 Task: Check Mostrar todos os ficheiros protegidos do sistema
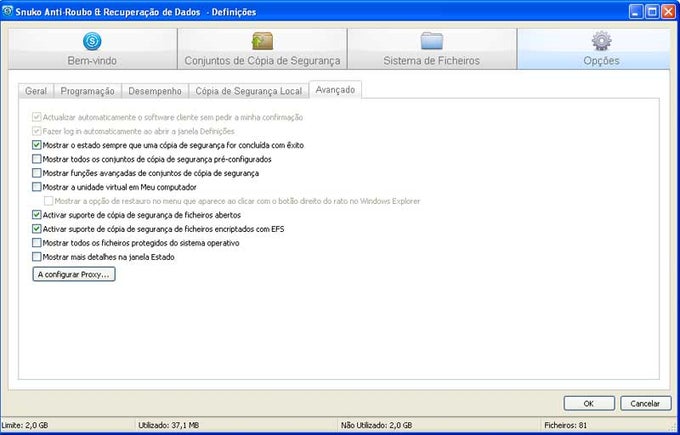(x=37, y=243)
